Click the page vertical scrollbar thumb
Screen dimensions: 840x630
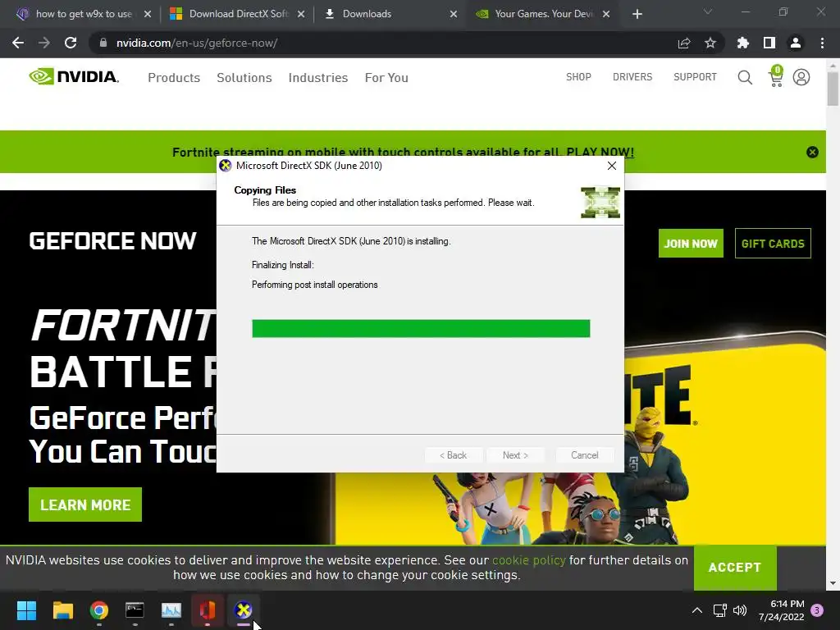point(833,89)
